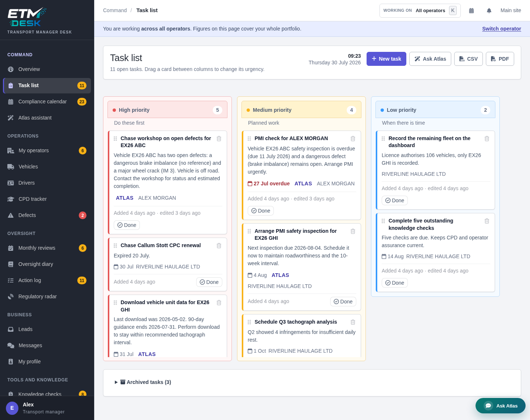Mark Complete five outstanding knowledge checks as Done
Viewport: 530px width, 420px height.
395,283
